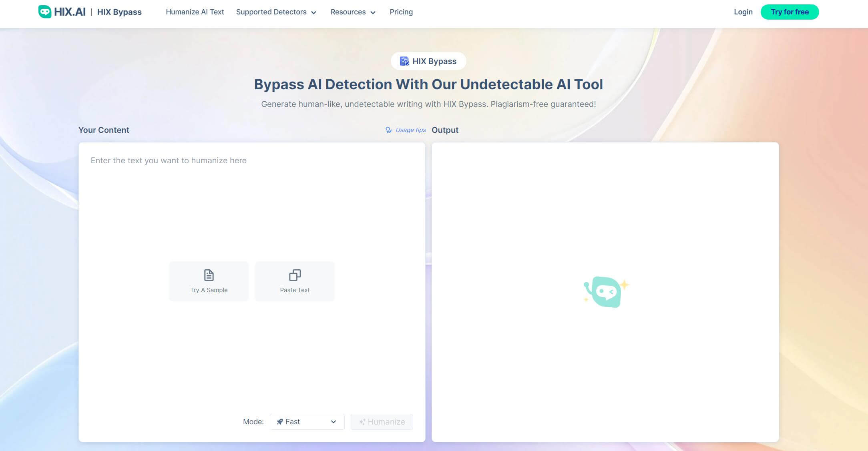Expand the Resources dropdown menu

[352, 12]
